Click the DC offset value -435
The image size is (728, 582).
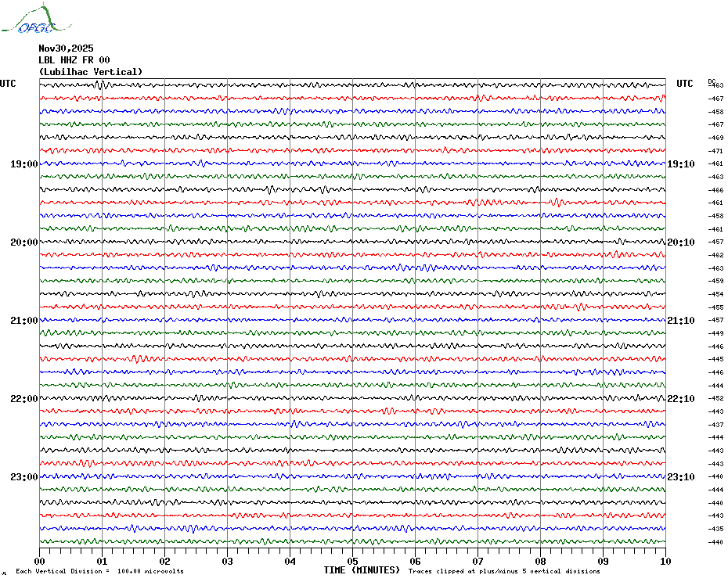(x=716, y=529)
